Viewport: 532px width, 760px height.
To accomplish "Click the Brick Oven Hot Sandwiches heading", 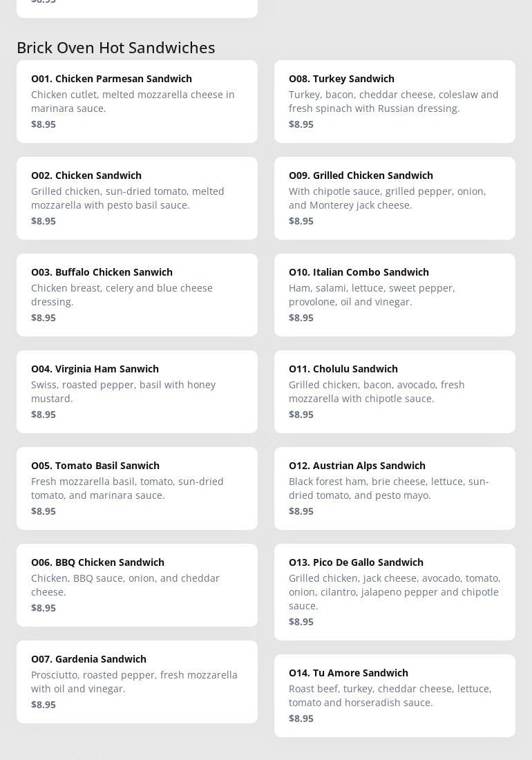I will (116, 48).
